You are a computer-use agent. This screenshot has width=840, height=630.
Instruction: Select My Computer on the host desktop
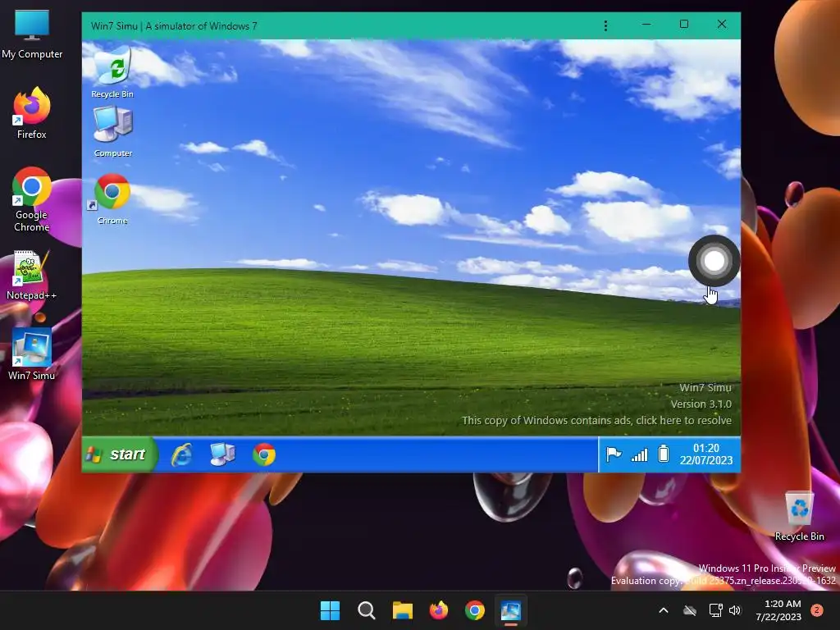(x=32, y=34)
